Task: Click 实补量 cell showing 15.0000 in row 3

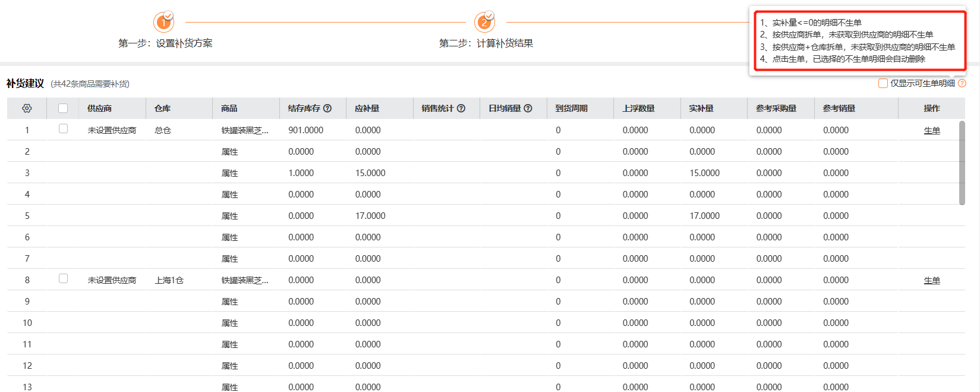Action: (705, 173)
